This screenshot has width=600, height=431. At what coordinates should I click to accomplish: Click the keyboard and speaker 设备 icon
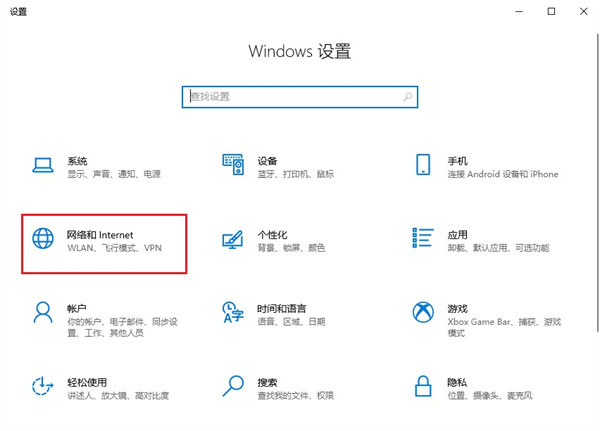point(233,164)
